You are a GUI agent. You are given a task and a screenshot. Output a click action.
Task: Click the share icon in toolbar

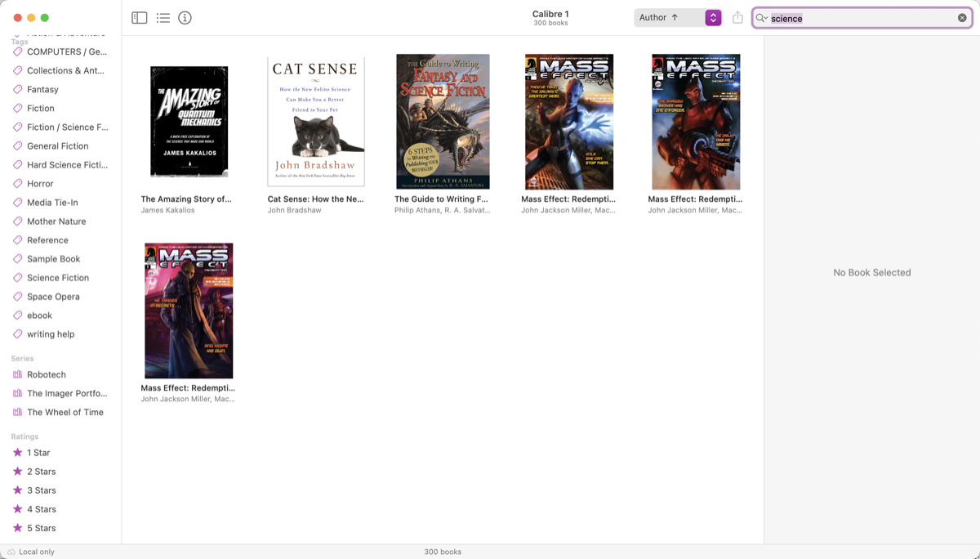[737, 18]
